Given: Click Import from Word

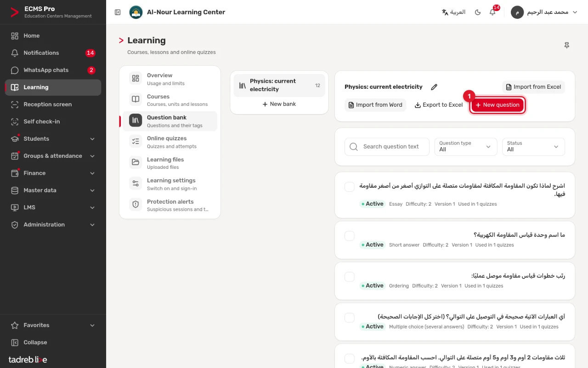Looking at the screenshot, I should [x=375, y=105].
